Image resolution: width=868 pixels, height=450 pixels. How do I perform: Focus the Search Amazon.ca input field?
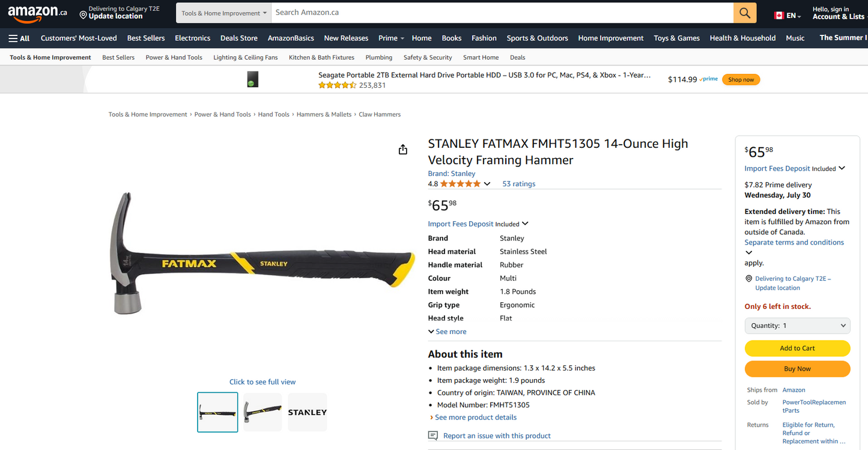click(x=502, y=13)
